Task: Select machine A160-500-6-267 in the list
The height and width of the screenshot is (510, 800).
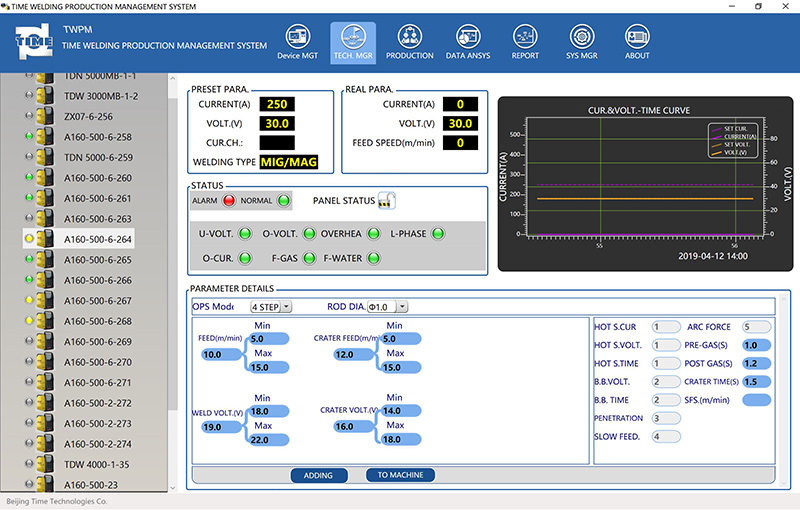Action: [98, 301]
